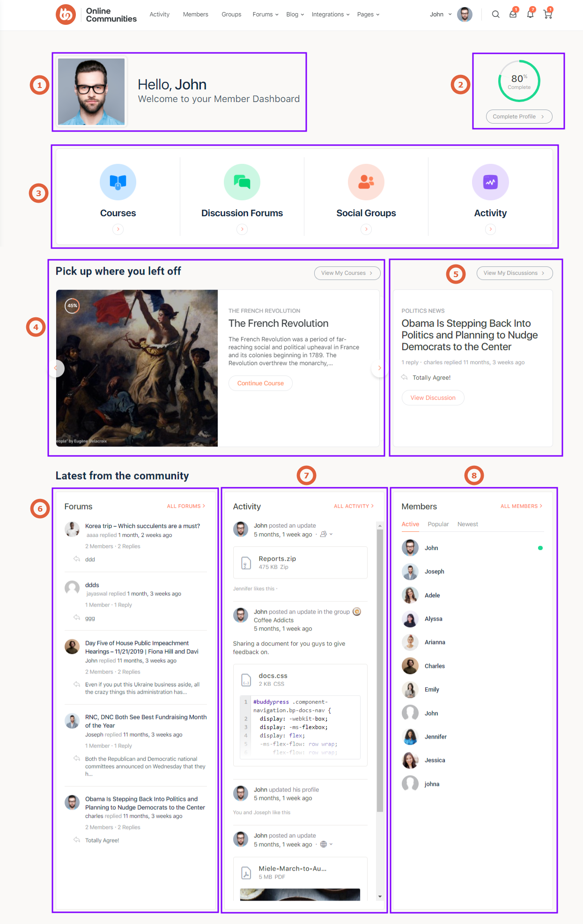Click the Discussion Forums chat icon
The width and height of the screenshot is (583, 924).
coord(242,182)
